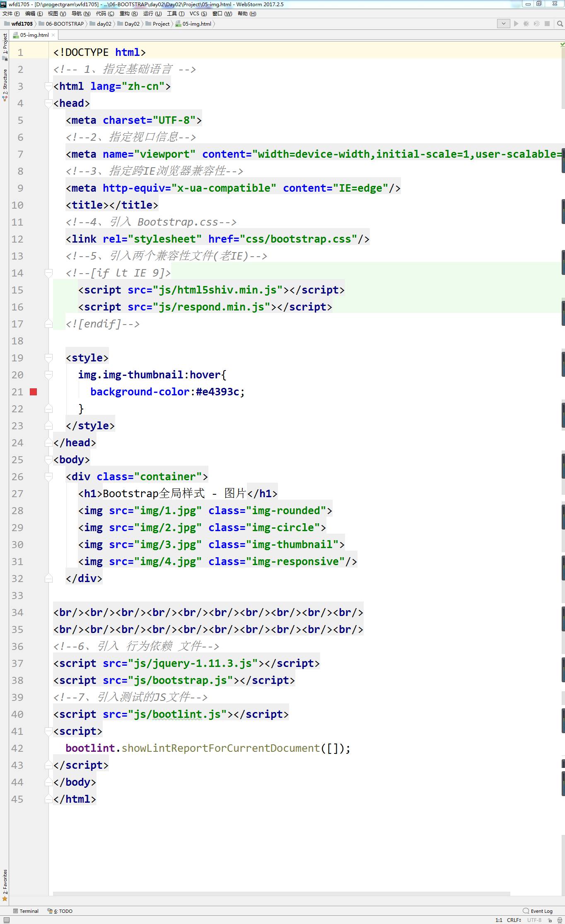The width and height of the screenshot is (565, 924).
Task: Select the 05-img.html editor tab
Action: [x=34, y=35]
